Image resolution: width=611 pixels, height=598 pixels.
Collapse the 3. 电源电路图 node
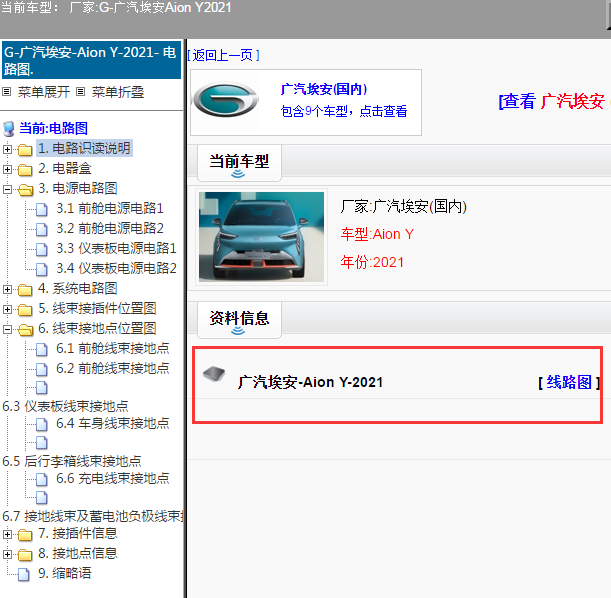[7, 189]
